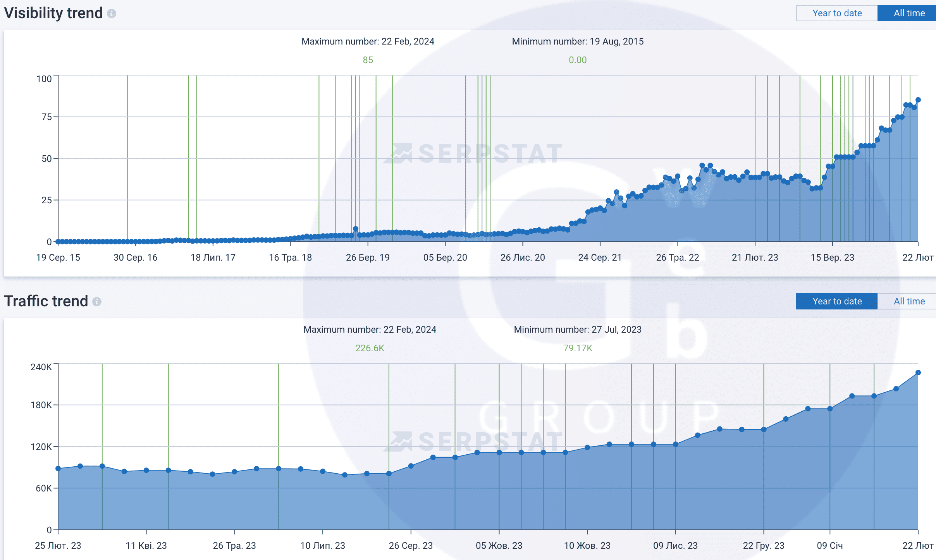Screen dimensions: 936x560
Task: Click Traffic minimum value 79.17K label
Action: tap(577, 348)
